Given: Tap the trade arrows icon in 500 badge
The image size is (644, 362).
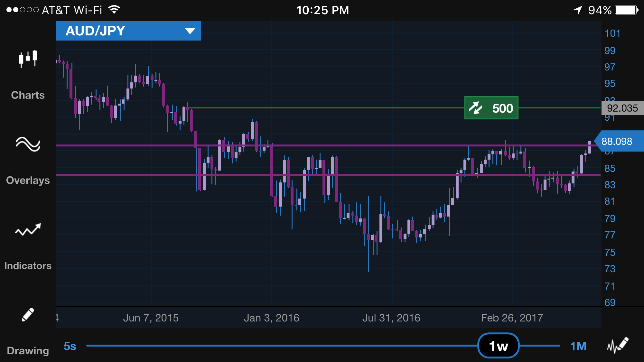Looking at the screenshot, I should [475, 108].
